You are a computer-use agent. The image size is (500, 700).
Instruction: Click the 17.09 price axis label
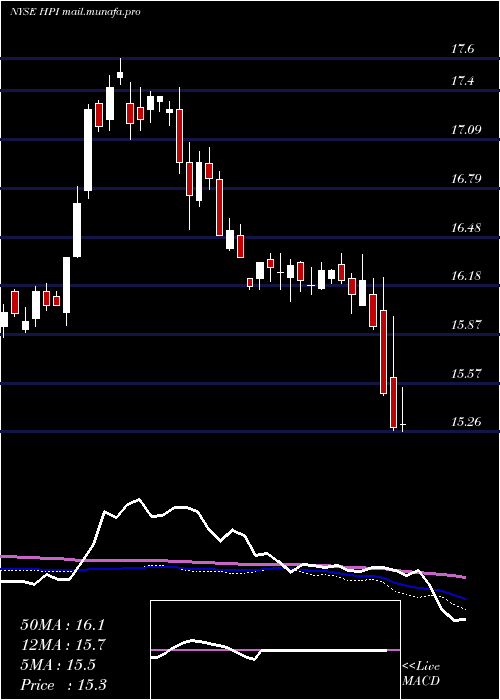click(467, 130)
